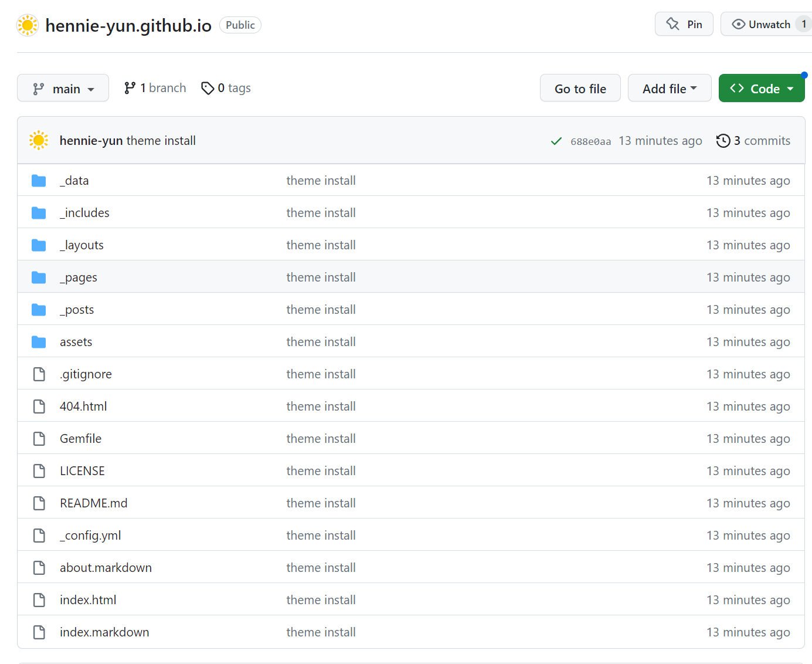
Task: Open the main branch dropdown
Action: (63, 88)
